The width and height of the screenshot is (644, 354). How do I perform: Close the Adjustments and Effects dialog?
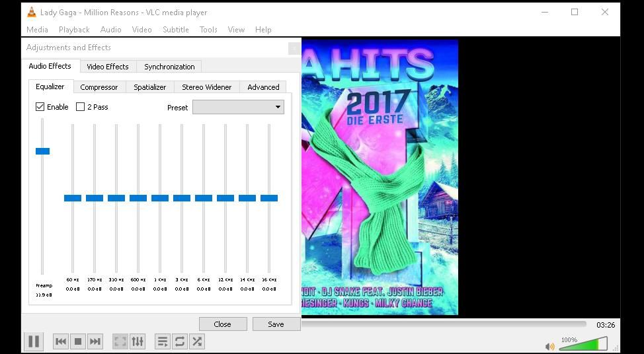(222, 324)
